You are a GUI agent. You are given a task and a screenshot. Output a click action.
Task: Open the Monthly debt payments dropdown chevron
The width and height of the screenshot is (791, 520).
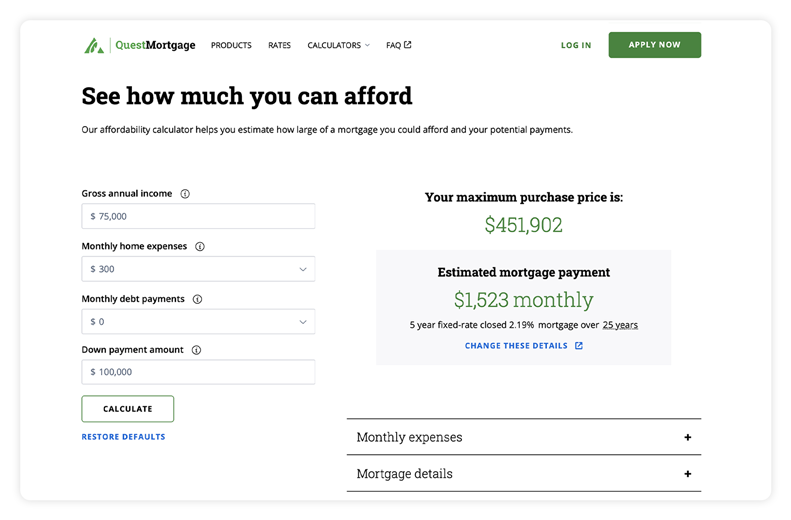pos(303,322)
